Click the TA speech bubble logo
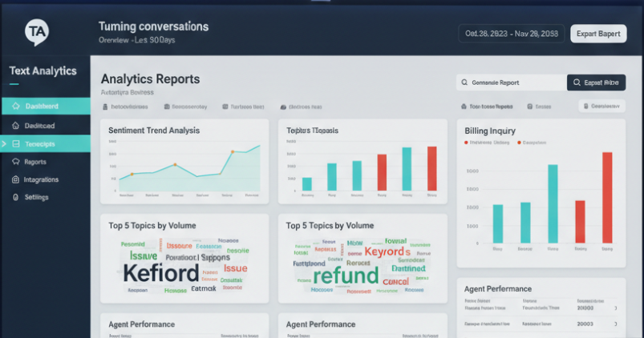This screenshot has height=338, width=644. [37, 32]
